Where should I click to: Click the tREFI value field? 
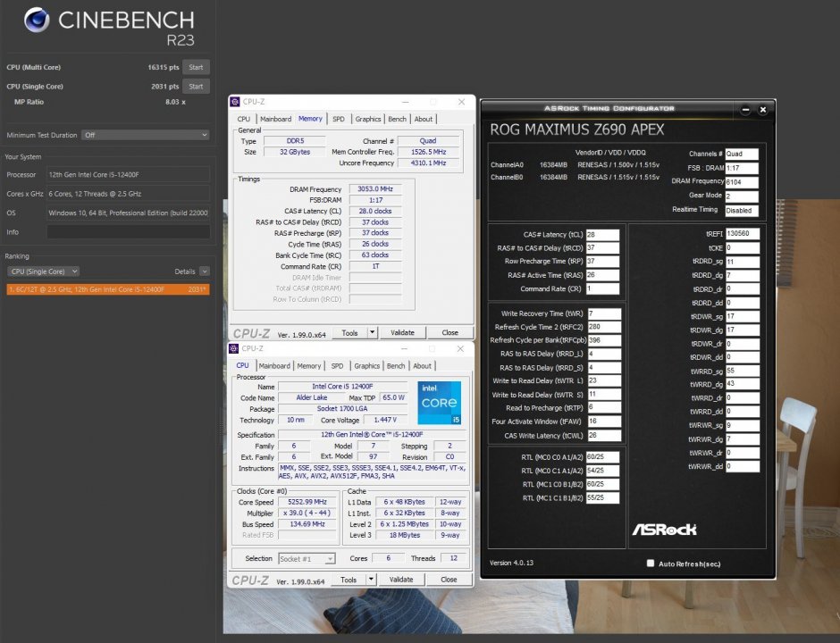click(x=741, y=233)
